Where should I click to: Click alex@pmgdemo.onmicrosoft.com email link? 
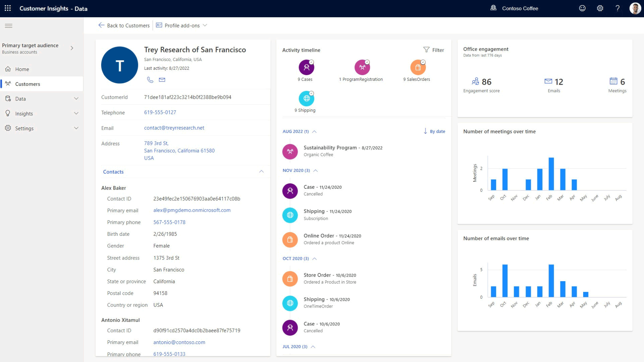coord(192,210)
